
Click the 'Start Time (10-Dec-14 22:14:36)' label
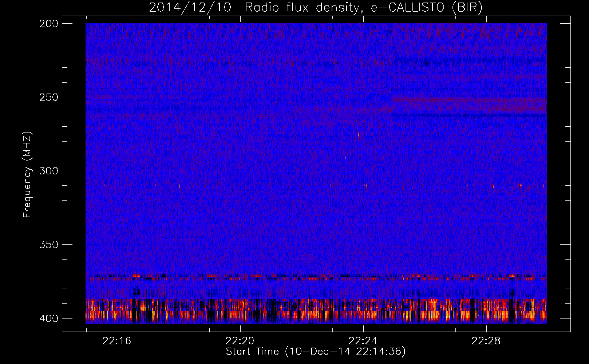click(316, 352)
